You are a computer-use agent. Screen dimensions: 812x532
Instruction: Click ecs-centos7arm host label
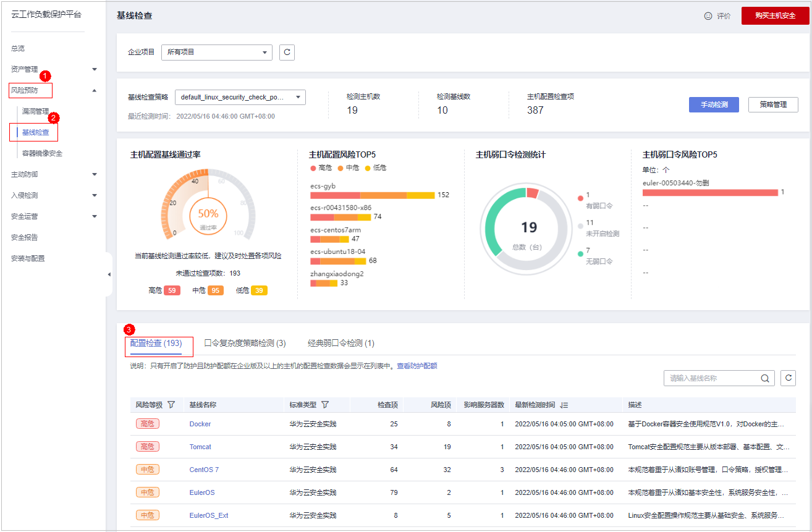coord(336,230)
